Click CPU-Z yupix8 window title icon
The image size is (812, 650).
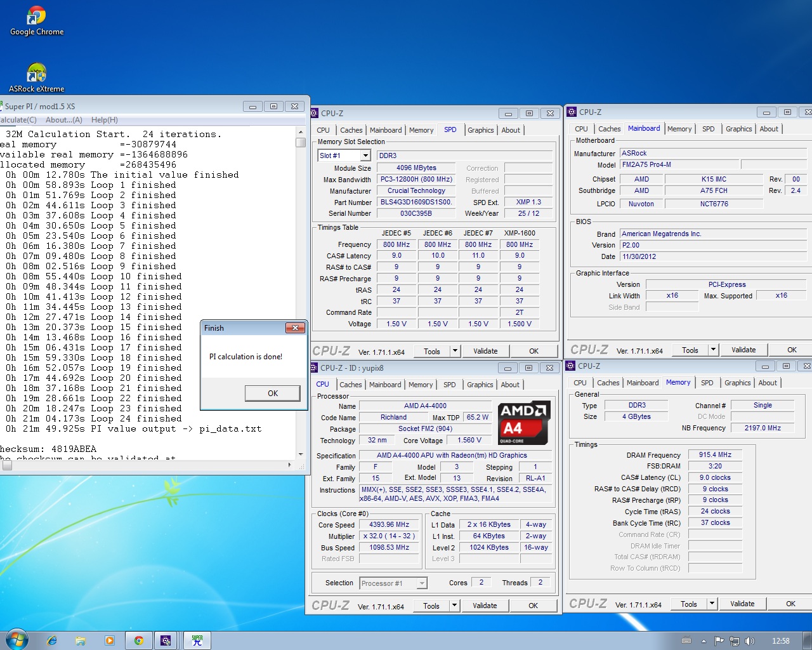pos(314,368)
